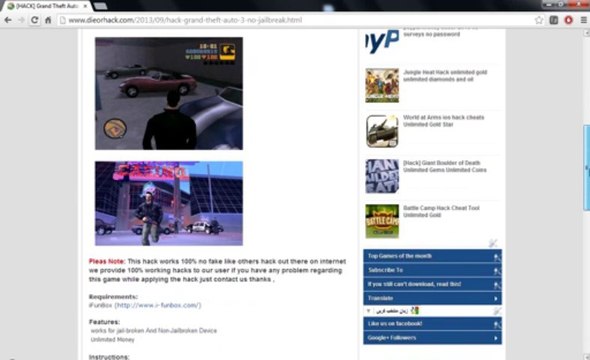
Task: Click the GTA 3 casino street screenshot
Action: click(x=169, y=204)
